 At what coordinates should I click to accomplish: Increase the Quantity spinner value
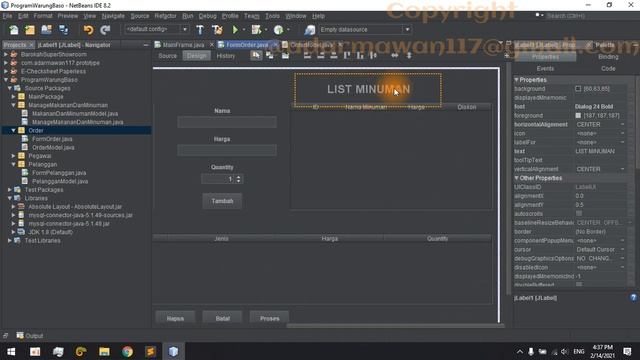pos(239,177)
